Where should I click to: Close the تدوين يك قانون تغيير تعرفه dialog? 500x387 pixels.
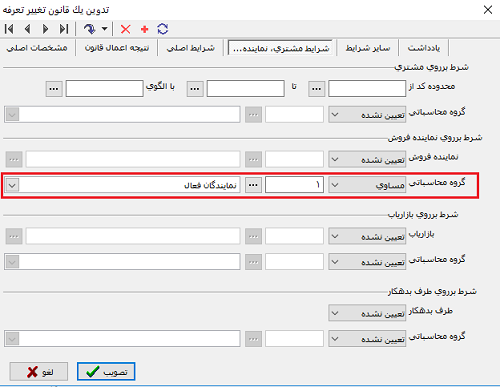coord(488,10)
